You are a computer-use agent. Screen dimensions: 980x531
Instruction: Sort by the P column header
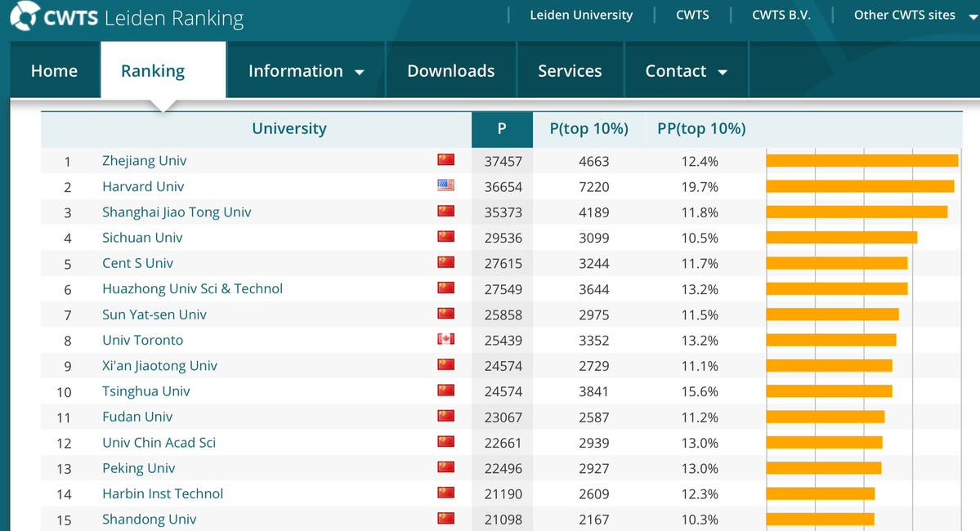click(x=502, y=129)
